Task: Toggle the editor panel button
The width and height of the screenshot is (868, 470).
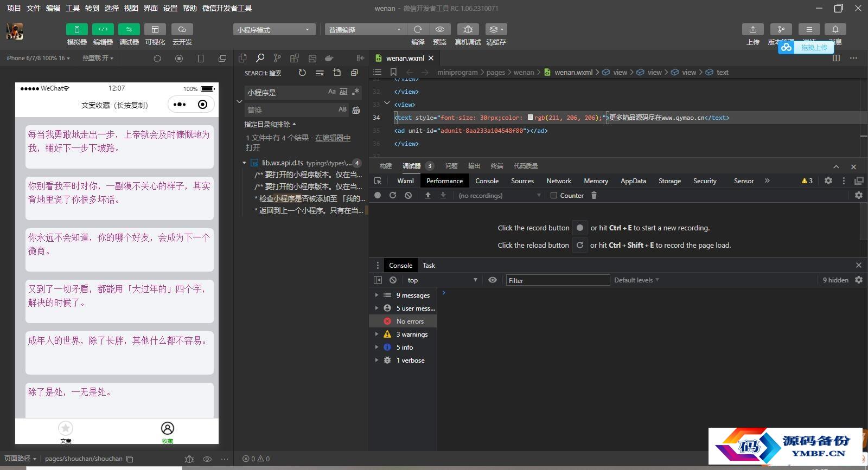Action: 103,29
